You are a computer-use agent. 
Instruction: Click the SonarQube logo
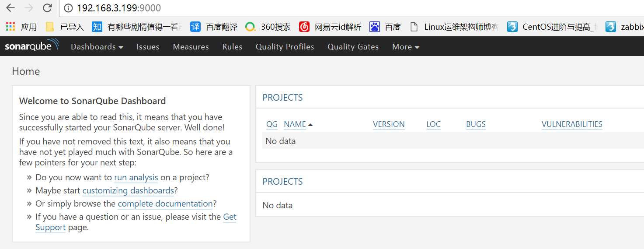coord(31,46)
